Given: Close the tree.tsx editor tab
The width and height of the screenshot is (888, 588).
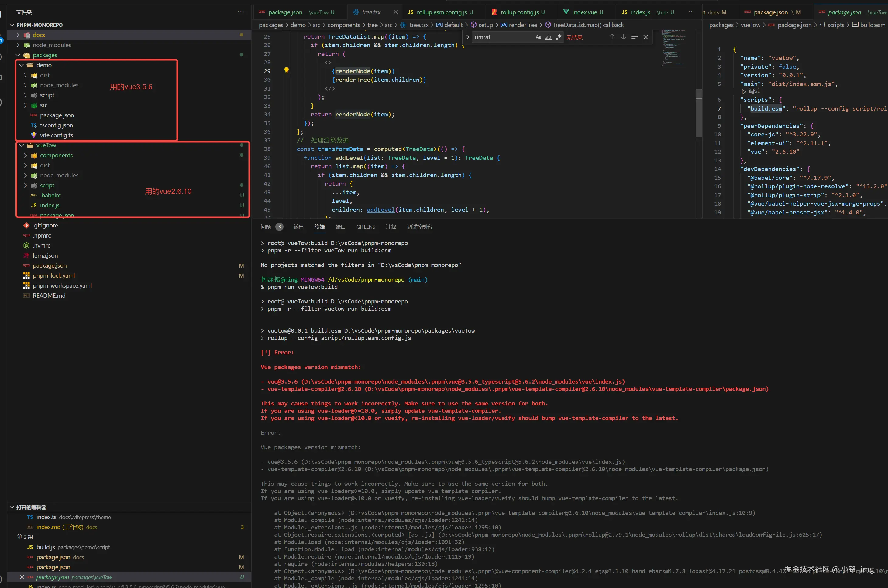Looking at the screenshot, I should [395, 12].
